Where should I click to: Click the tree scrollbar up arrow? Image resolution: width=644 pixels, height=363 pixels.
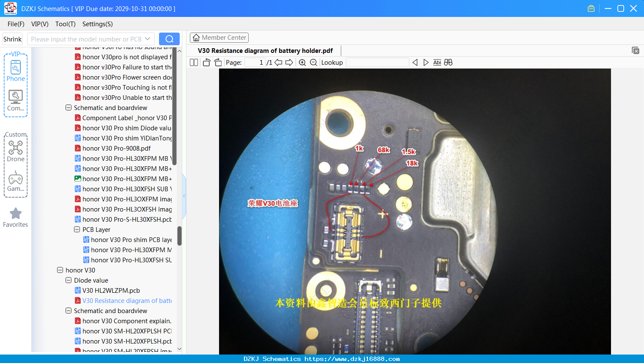(179, 51)
